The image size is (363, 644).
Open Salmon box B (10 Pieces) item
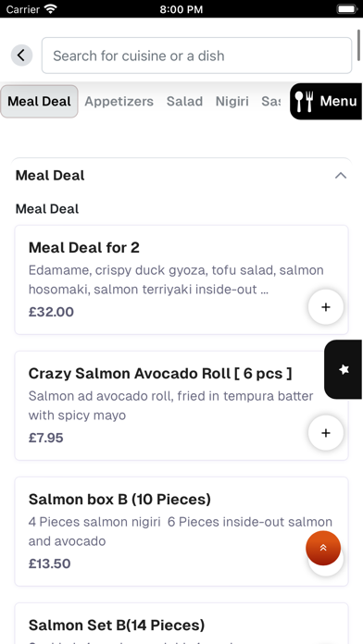[x=181, y=531]
